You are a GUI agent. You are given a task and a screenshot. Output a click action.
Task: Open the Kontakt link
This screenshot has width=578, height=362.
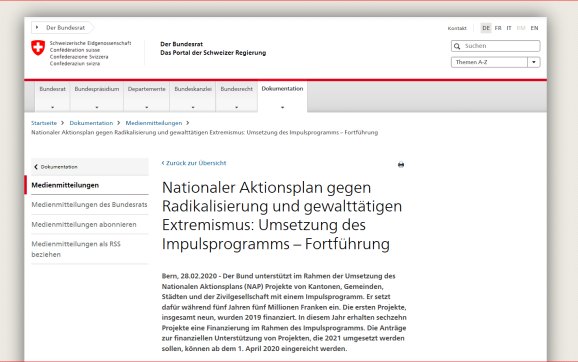click(x=457, y=28)
